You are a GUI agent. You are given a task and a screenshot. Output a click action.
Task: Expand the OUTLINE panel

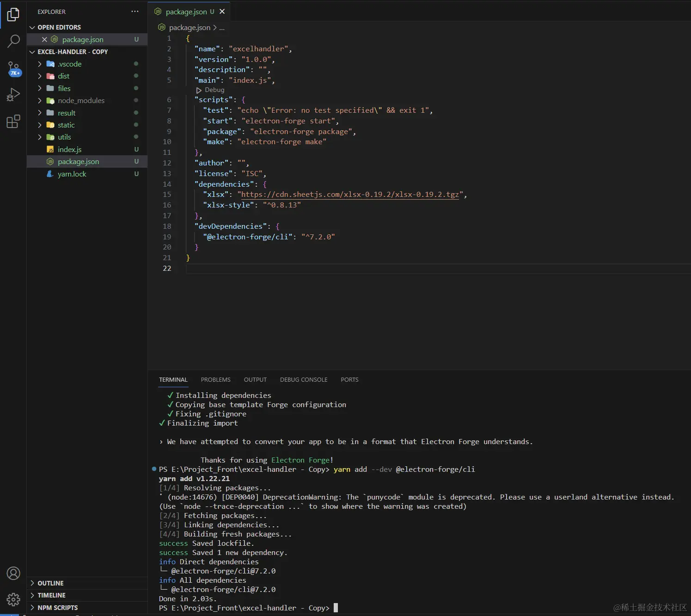(x=87, y=583)
